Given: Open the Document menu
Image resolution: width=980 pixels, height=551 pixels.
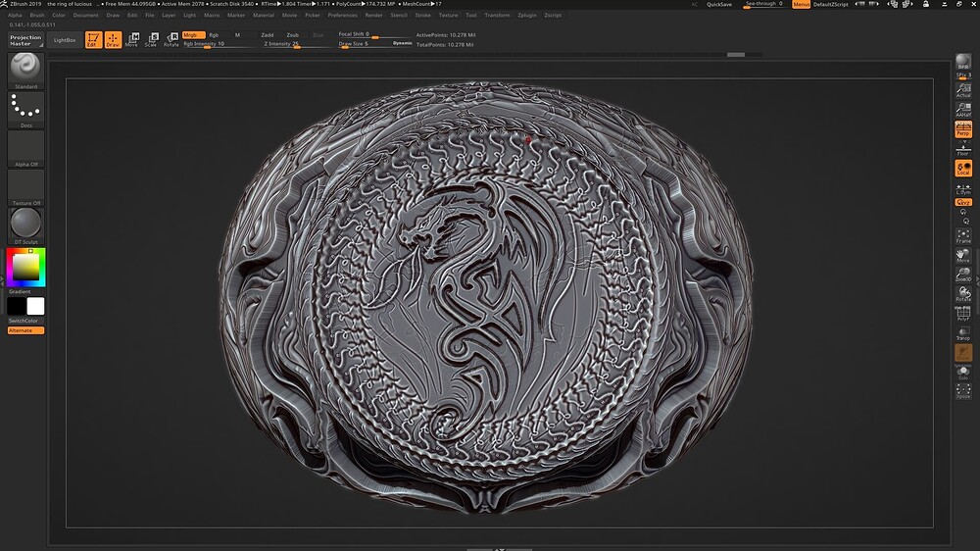Looking at the screenshot, I should (x=85, y=15).
